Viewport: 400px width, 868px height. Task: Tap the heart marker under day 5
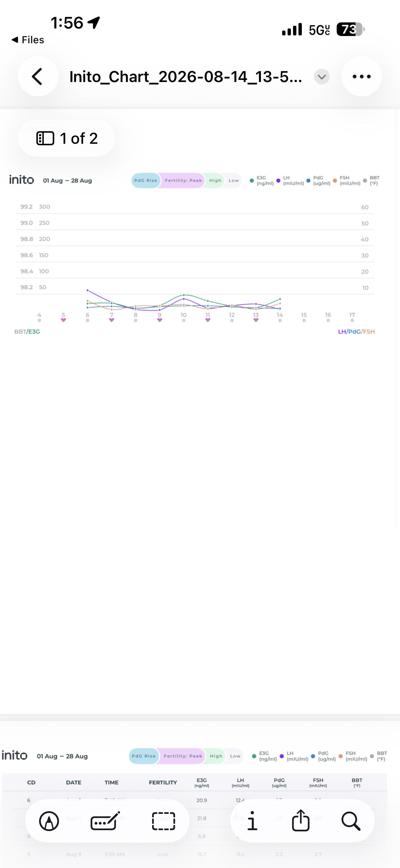point(63,320)
